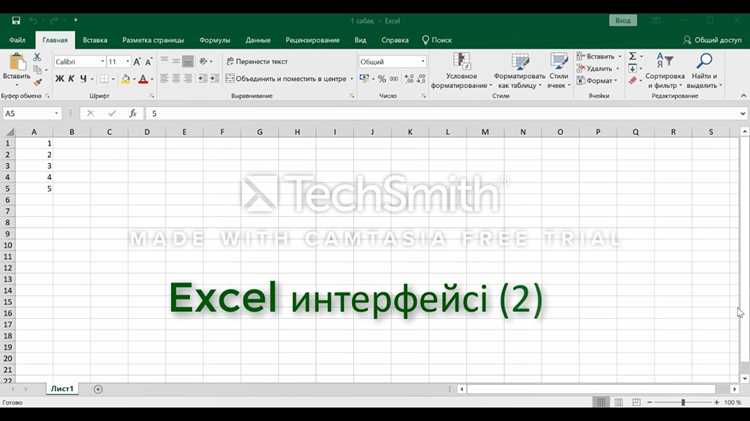Collapse the ribbon with the chevron
Screen dimensions: 750x421
pyautogui.click(x=743, y=96)
